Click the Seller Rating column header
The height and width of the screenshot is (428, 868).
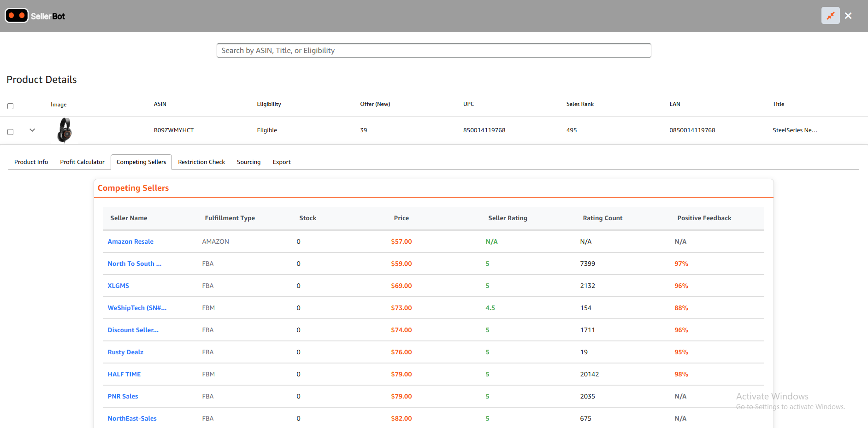click(x=508, y=218)
